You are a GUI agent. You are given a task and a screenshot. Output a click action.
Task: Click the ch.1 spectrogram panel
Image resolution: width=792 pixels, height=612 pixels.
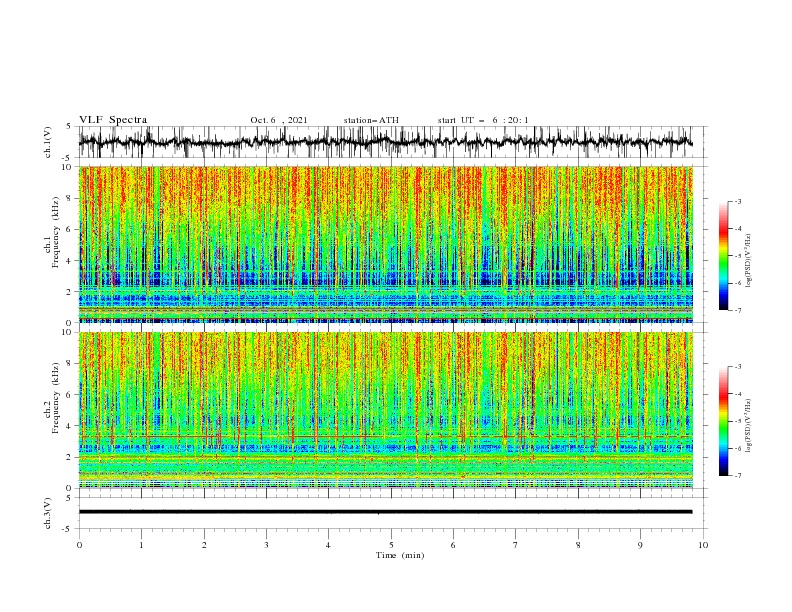pos(385,244)
